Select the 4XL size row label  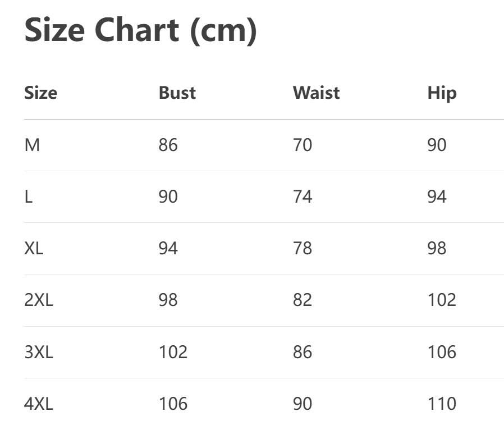pyautogui.click(x=39, y=404)
